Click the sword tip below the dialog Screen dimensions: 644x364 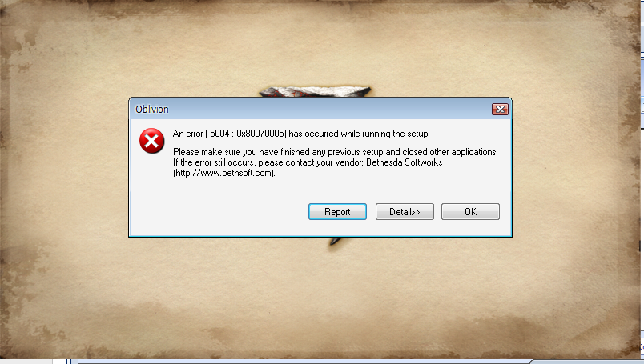tap(336, 241)
